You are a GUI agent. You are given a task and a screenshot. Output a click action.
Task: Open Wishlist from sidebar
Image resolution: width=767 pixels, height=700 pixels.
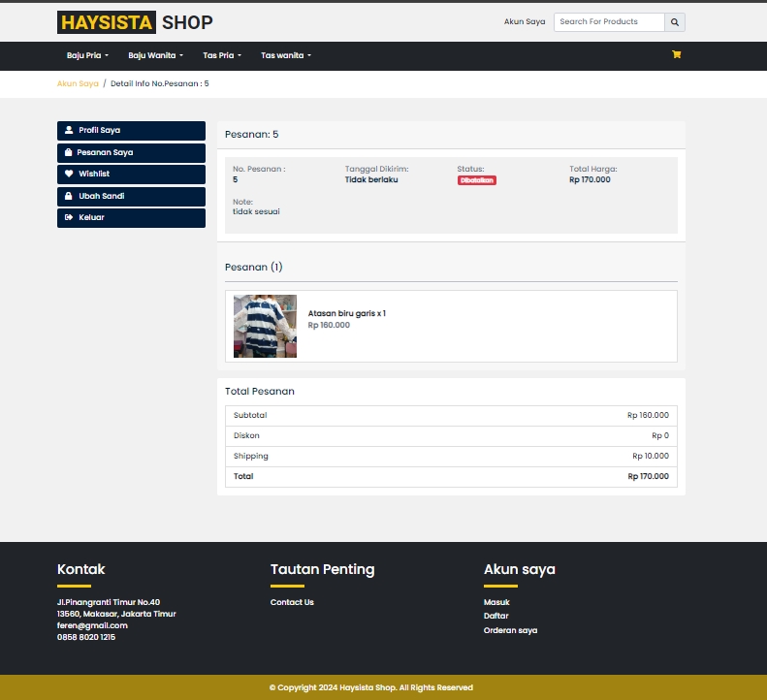pos(131,175)
